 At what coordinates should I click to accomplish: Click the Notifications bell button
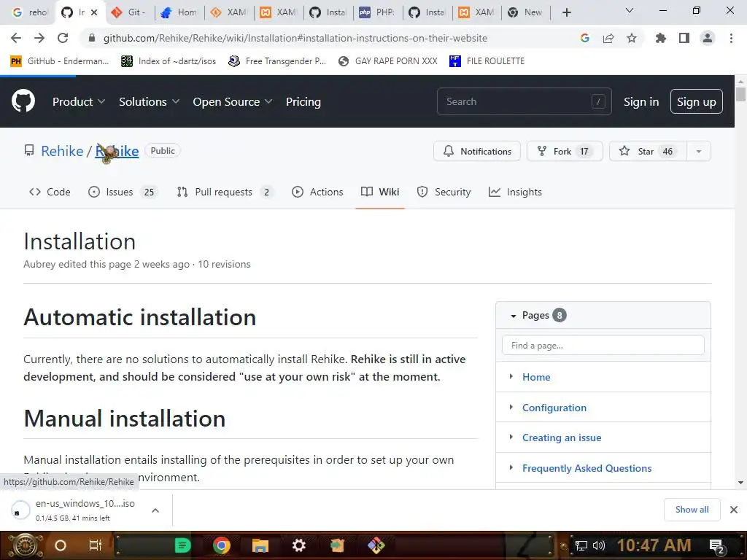tap(477, 152)
